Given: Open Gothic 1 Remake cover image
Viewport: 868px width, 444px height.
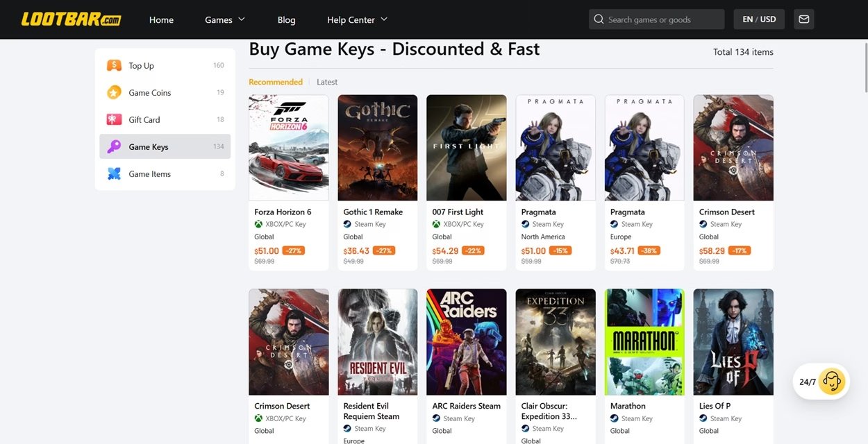Looking at the screenshot, I should pyautogui.click(x=378, y=148).
